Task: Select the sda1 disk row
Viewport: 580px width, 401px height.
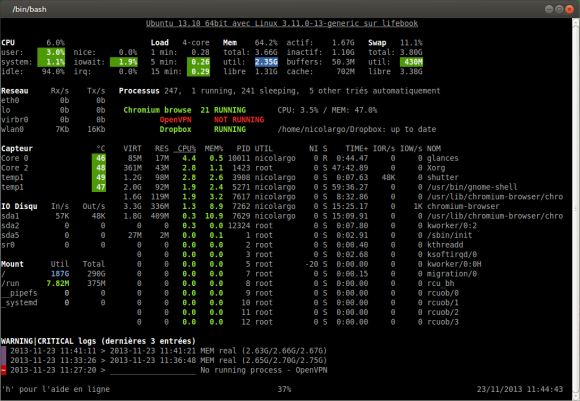Action: point(53,216)
